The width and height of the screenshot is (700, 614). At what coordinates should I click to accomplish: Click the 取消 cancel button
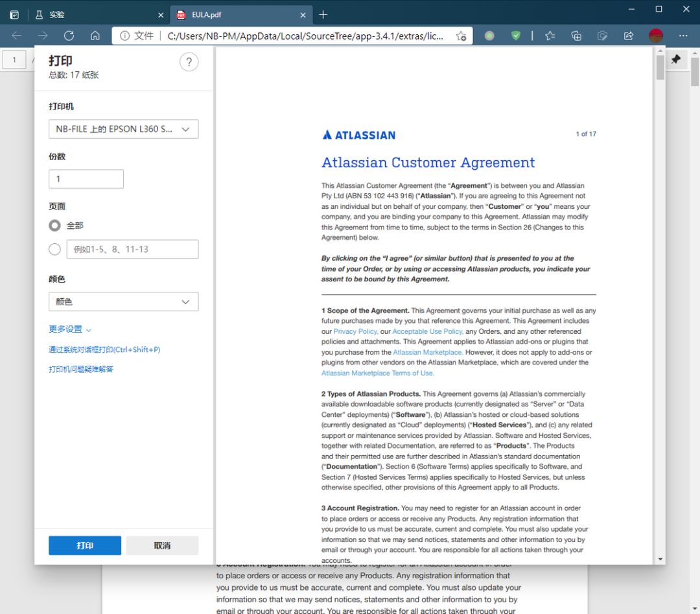coord(162,546)
